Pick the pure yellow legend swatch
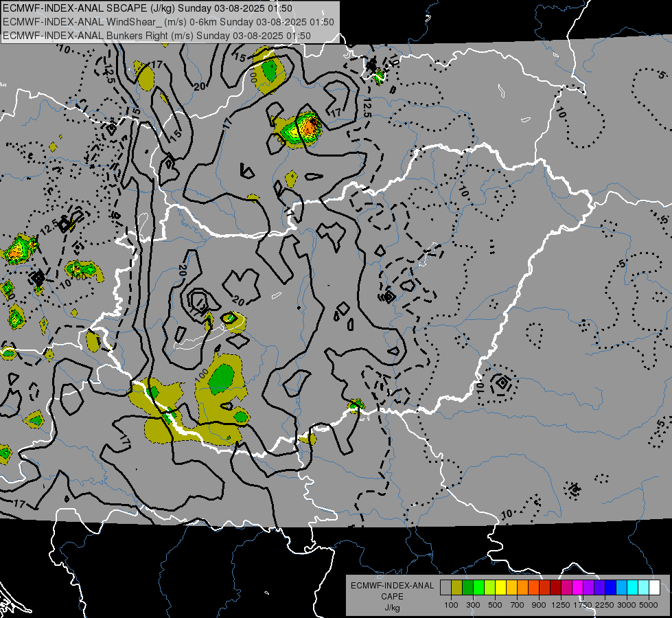 pos(500,588)
